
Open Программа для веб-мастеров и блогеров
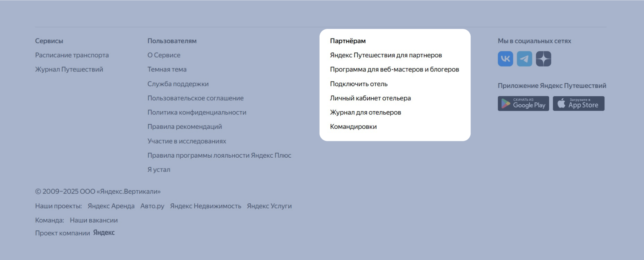394,69
